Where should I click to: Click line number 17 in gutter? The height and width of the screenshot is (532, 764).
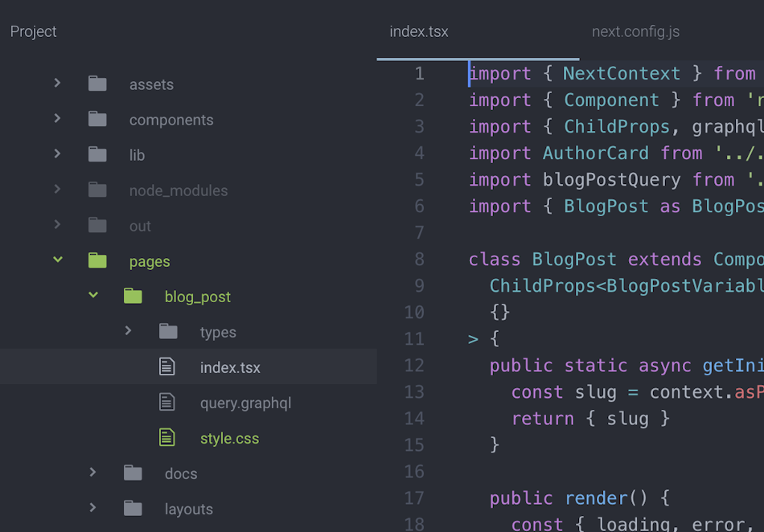(x=414, y=498)
